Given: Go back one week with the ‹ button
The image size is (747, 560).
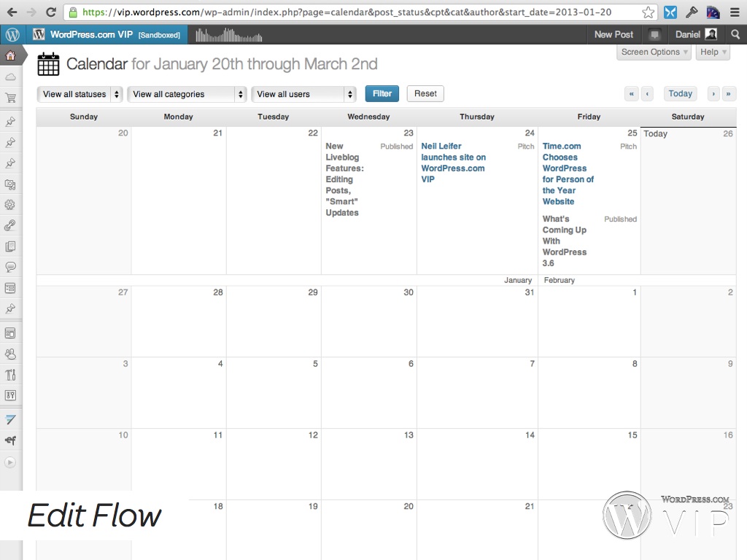Looking at the screenshot, I should click(647, 94).
